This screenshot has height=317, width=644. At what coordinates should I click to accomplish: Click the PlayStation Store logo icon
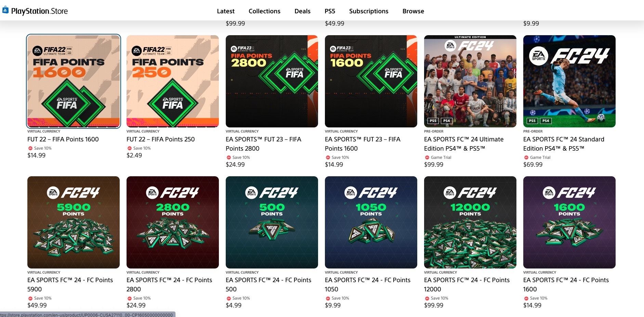click(5, 10)
